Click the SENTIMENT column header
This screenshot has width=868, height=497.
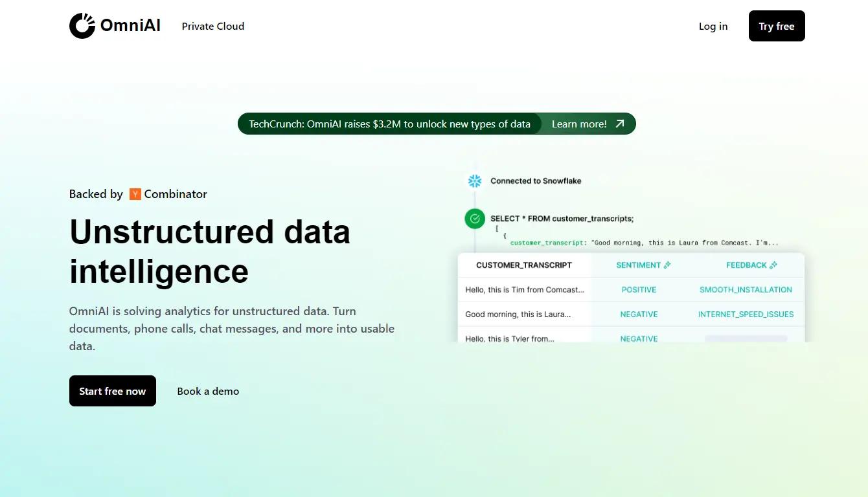tap(638, 265)
